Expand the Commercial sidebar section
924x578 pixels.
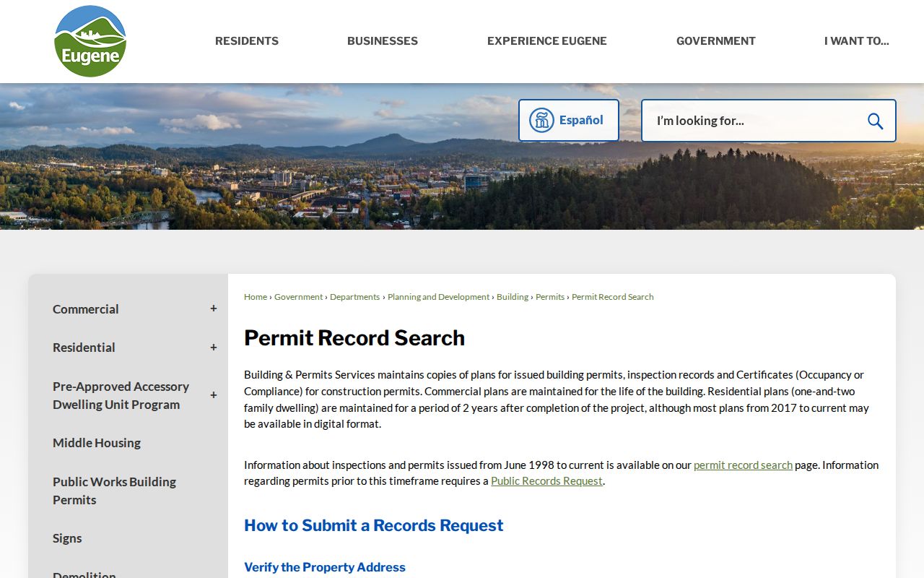214,309
